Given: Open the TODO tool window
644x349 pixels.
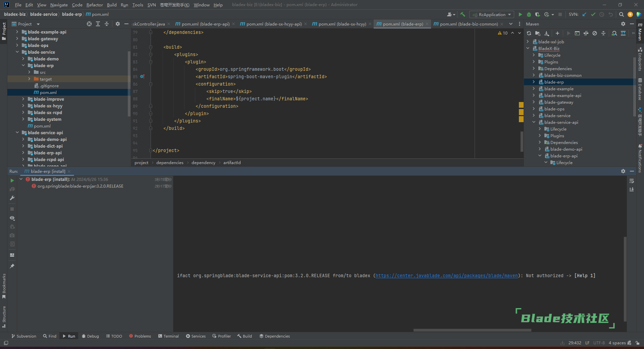Looking at the screenshot, I should [x=114, y=336].
